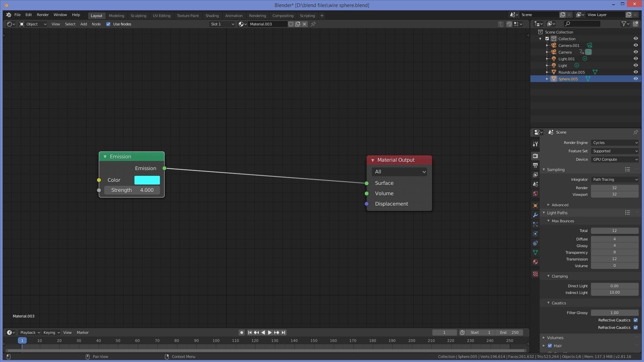
Task: Hide Roundcube.005 with the eye icon
Action: [x=635, y=72]
